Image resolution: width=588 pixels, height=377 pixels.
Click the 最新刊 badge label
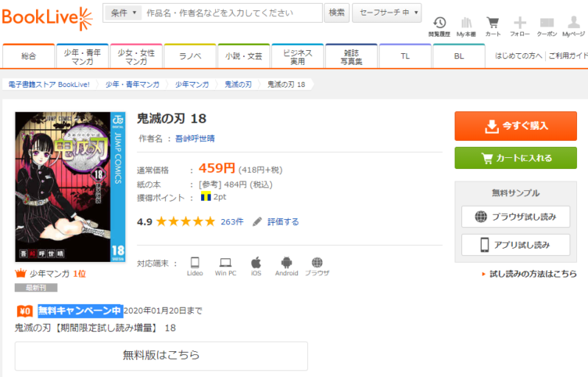point(36,288)
